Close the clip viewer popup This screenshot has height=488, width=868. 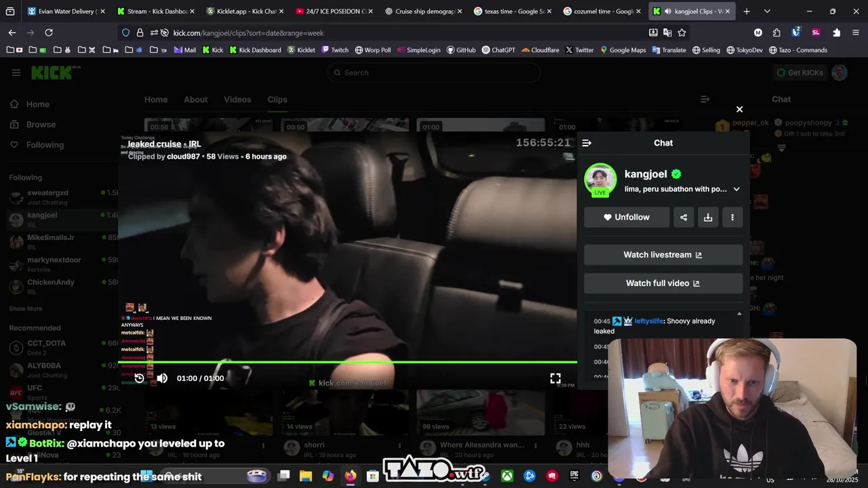click(x=739, y=109)
